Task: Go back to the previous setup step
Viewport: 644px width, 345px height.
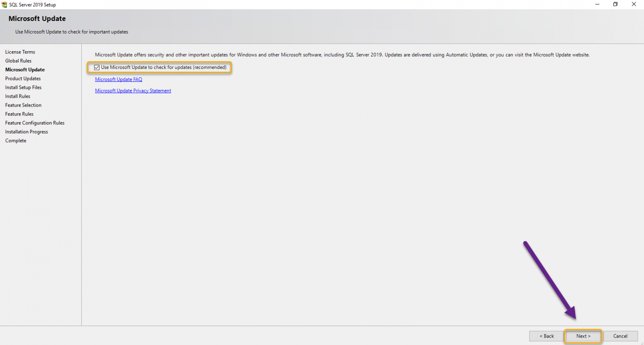Action: [x=546, y=336]
